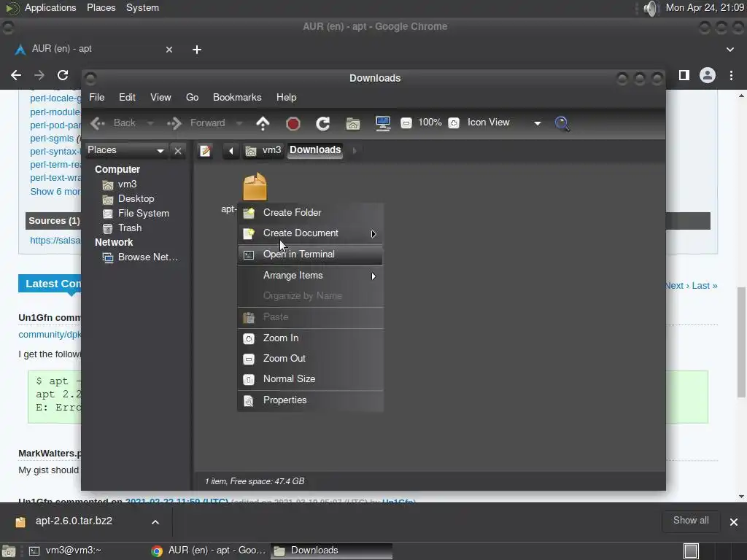
Task: Click the perl-sgmls dependency link
Action: click(x=52, y=139)
